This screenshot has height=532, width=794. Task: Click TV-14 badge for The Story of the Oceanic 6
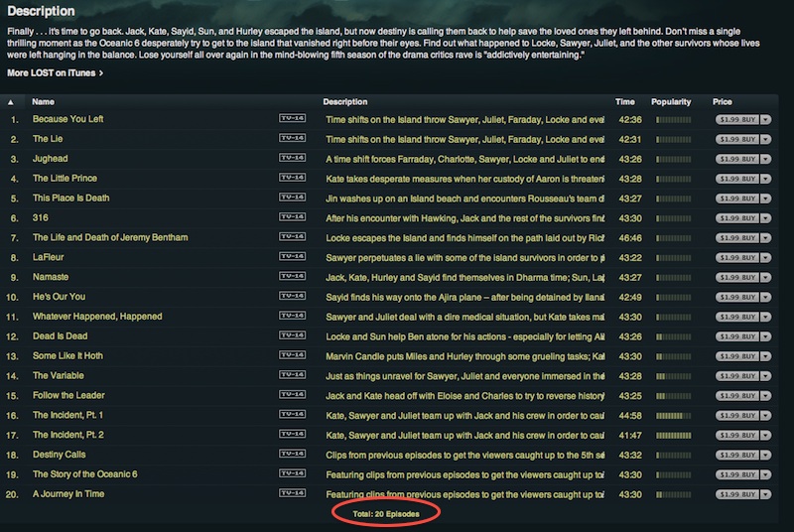(292, 473)
